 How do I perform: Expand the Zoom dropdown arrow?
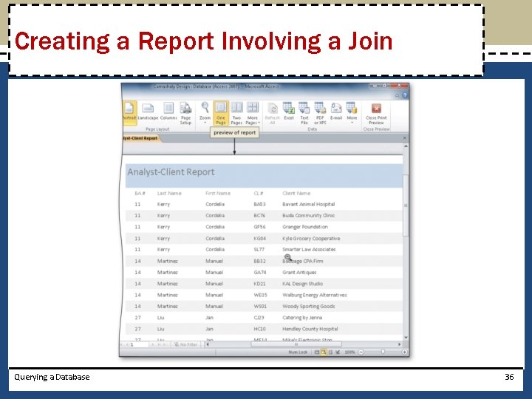tap(205, 123)
